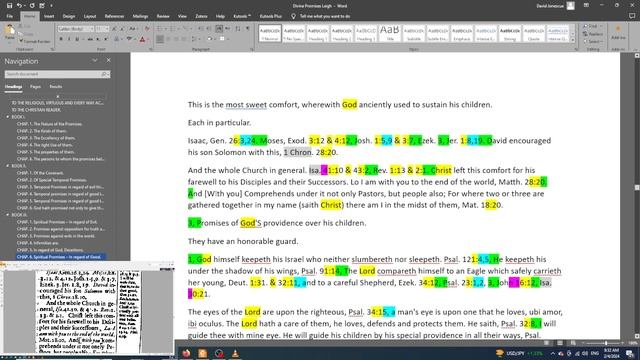
Task: Toggle center alignment
Action: (x=168, y=39)
